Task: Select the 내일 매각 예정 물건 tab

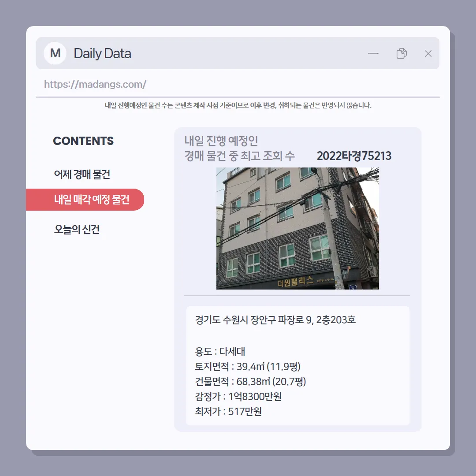Action: point(85,200)
